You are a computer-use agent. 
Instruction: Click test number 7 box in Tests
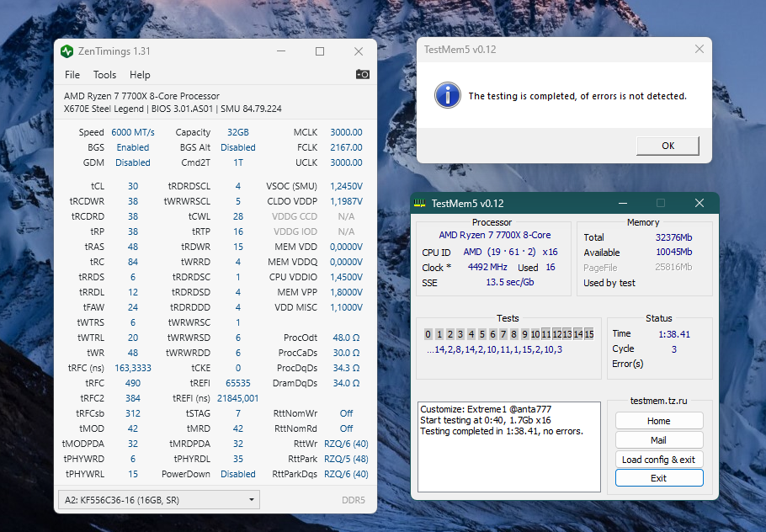coord(503,334)
